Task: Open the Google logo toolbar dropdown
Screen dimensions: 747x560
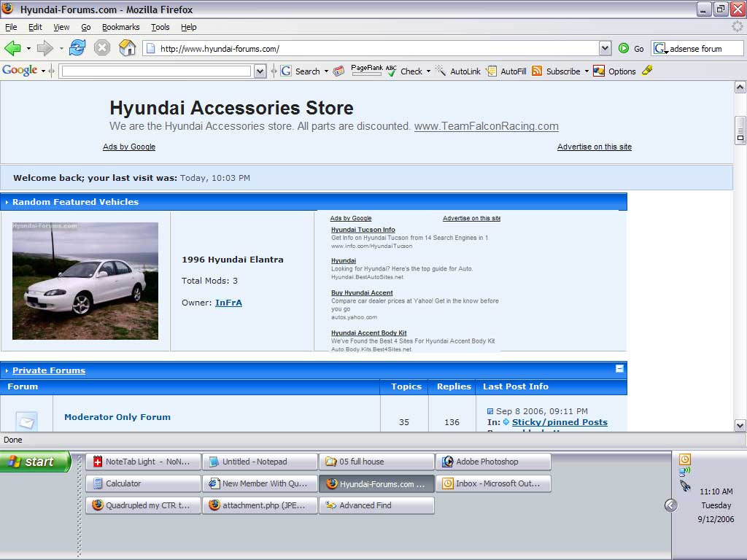Action: coord(43,71)
